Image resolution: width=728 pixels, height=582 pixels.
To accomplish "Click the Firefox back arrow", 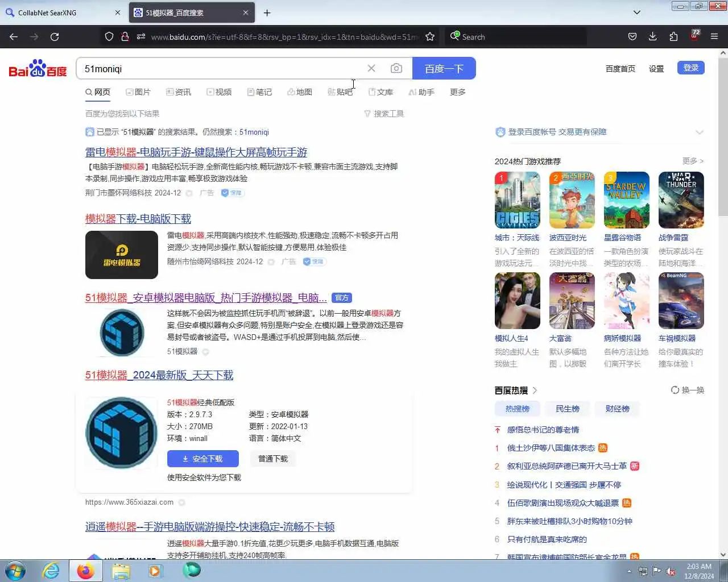I will coord(14,36).
